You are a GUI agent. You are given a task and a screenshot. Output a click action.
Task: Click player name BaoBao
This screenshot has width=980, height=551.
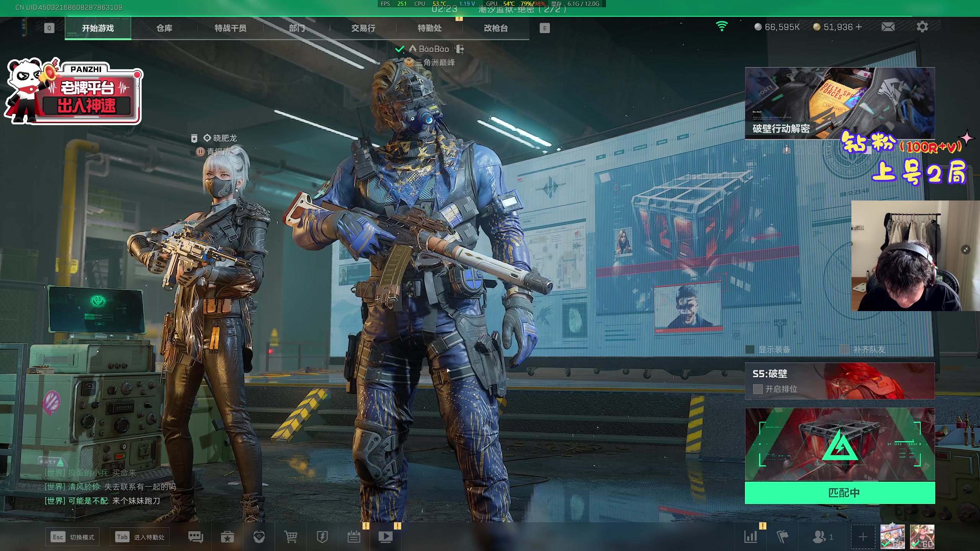click(434, 49)
